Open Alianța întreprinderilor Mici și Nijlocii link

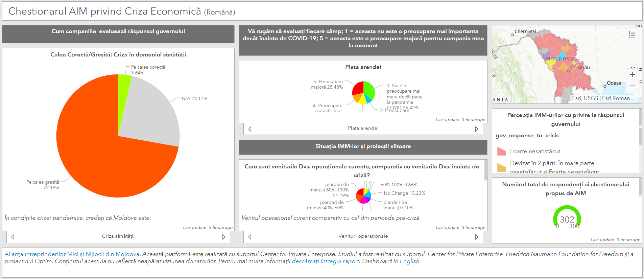[72, 254]
